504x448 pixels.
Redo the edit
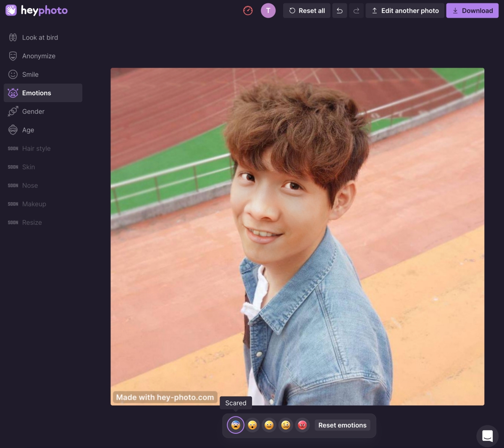point(356,11)
